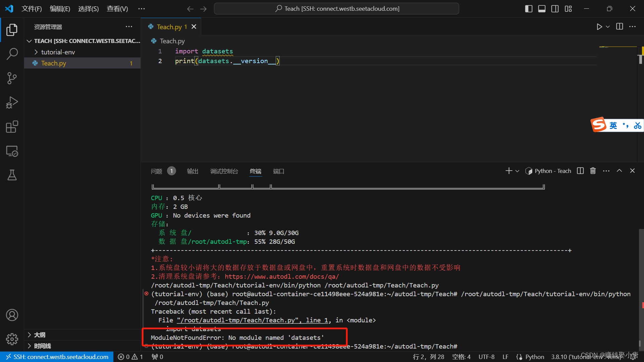The height and width of the screenshot is (362, 644).
Task: Toggle secondary side bar layout button
Action: (555, 9)
